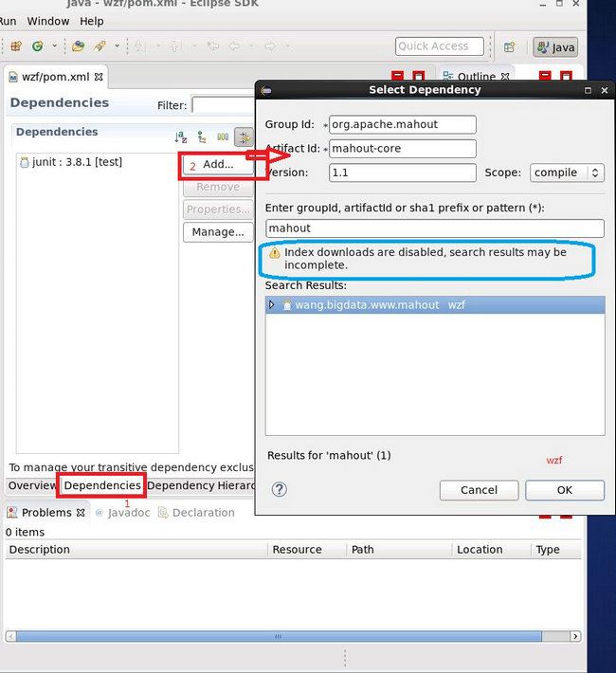
Task: Click the Add... dependency button
Action: click(x=219, y=164)
